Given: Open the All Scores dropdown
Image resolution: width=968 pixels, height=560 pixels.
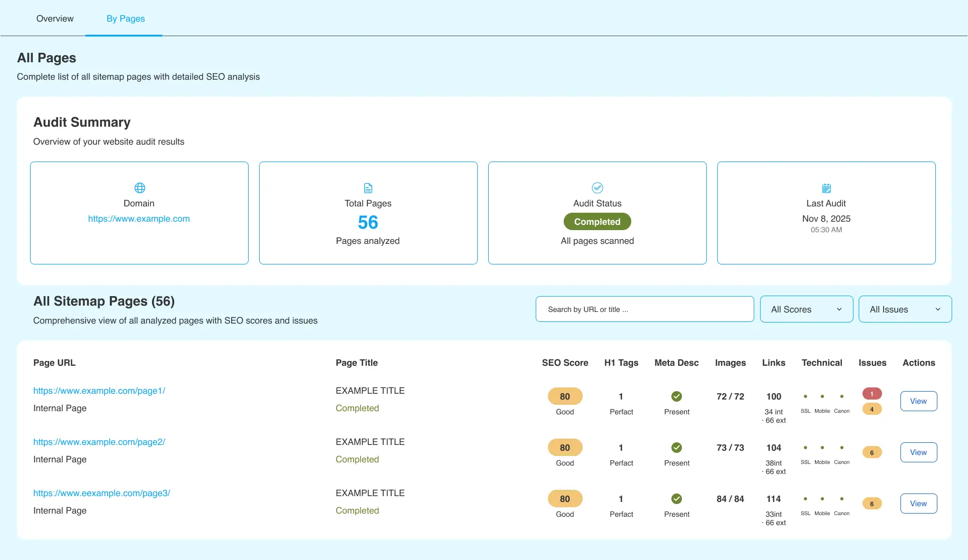Looking at the screenshot, I should (x=806, y=309).
